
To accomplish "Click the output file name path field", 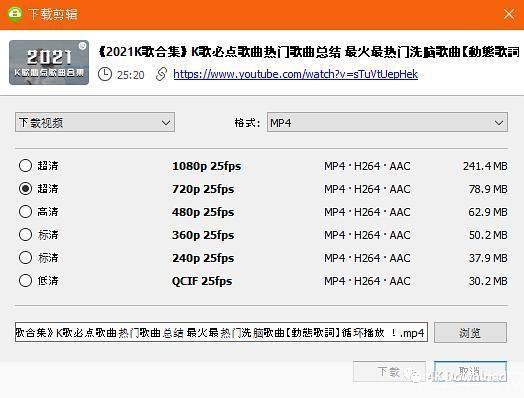I will [221, 332].
